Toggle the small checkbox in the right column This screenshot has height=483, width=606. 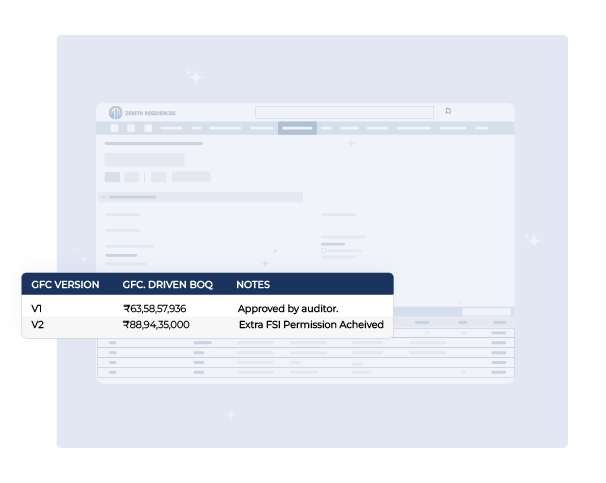323,250
